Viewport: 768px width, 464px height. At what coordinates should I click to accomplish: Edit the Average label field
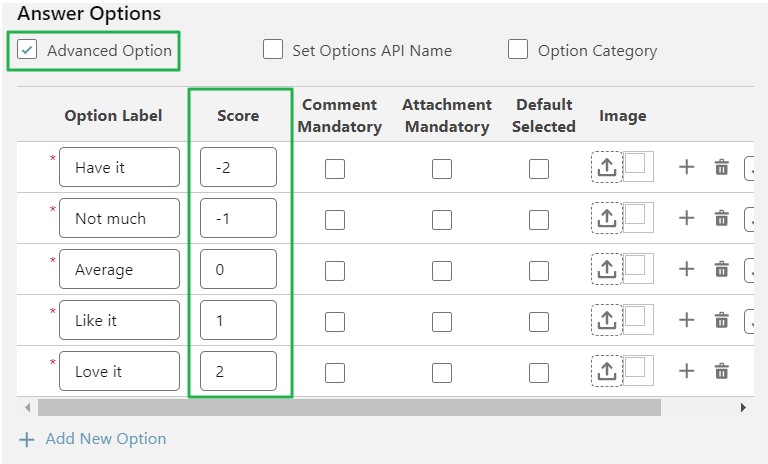click(120, 269)
